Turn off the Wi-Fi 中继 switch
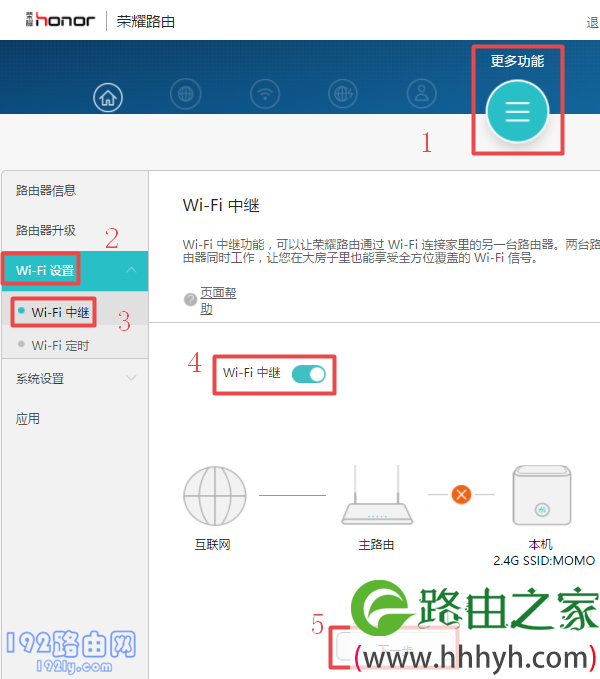 click(309, 374)
